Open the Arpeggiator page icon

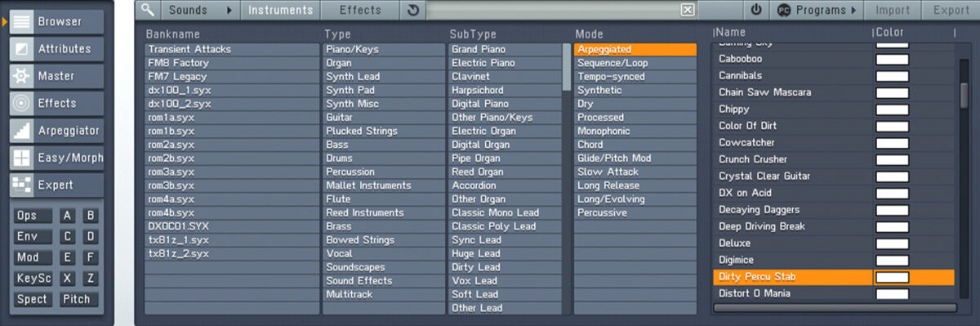pos(22,131)
